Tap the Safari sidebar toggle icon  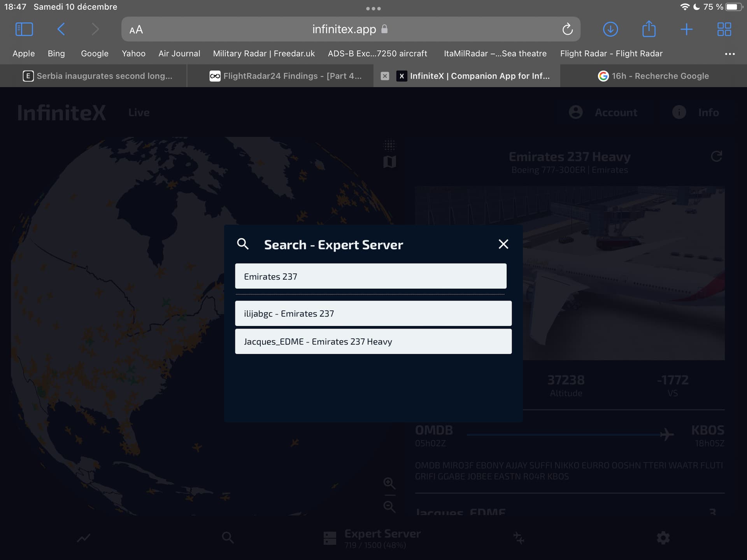pos(24,29)
